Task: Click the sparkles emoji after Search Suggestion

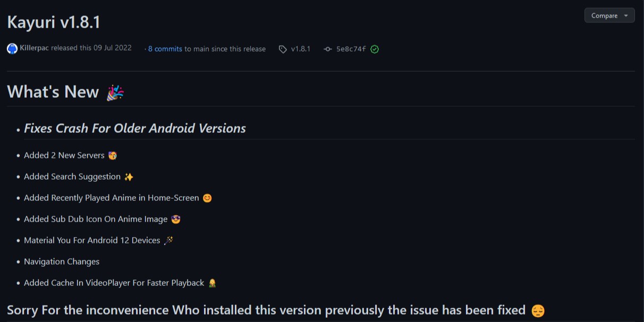Action: 129,177
